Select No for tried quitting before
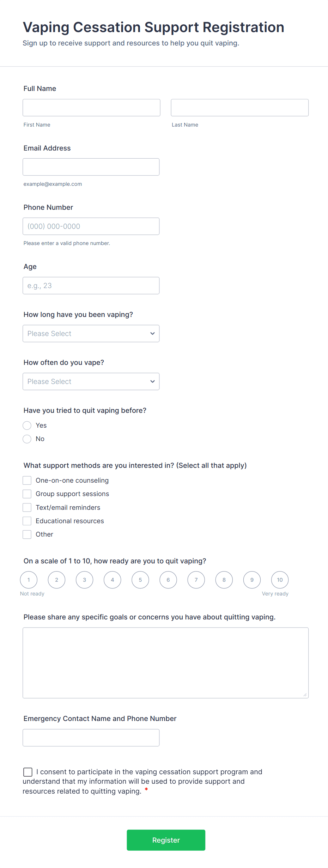This screenshot has height=868, width=328. [27, 439]
